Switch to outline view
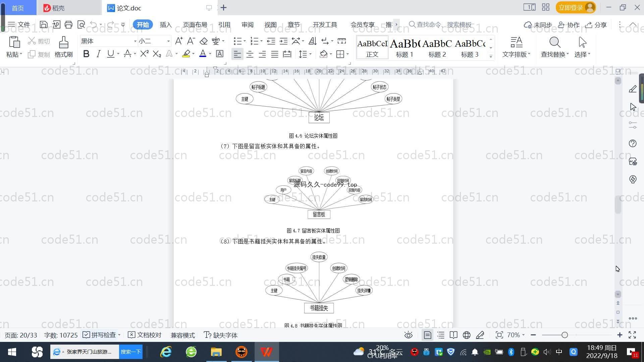Screen dimensions: 644x362 [441, 335]
